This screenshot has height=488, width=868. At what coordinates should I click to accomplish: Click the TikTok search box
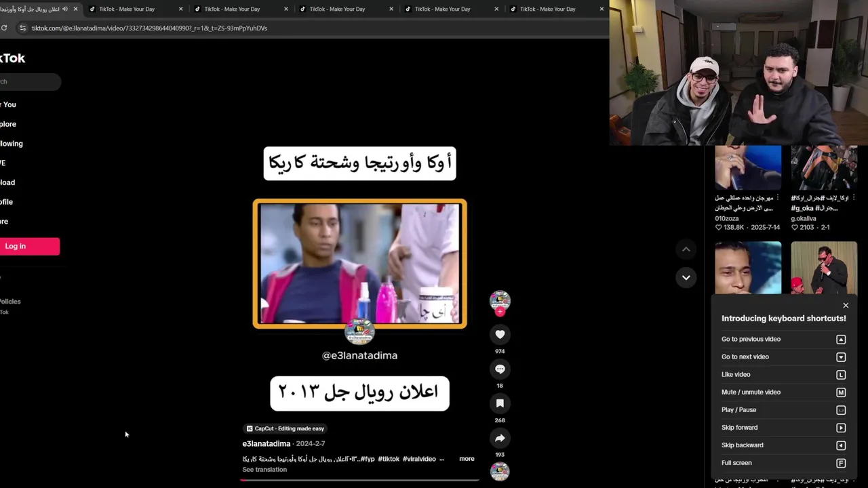(30, 81)
